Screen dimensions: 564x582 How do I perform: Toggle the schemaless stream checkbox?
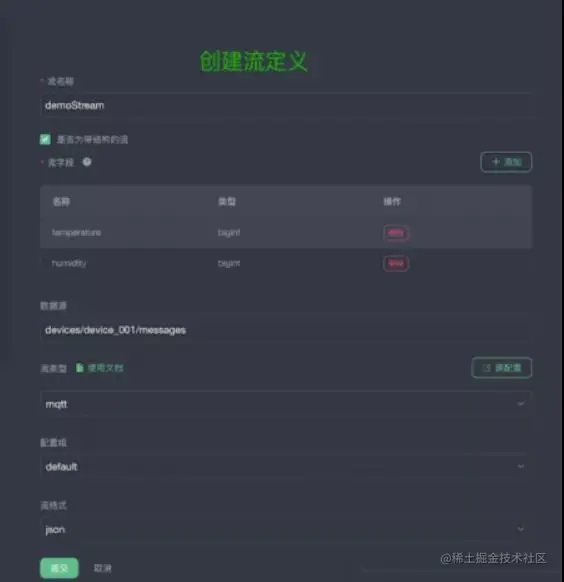click(x=45, y=140)
